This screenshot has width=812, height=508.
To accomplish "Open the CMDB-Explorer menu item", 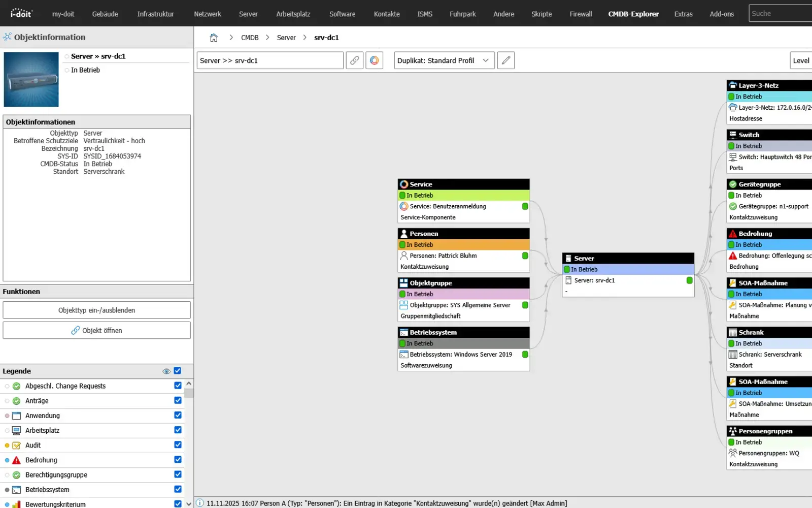I will point(633,14).
